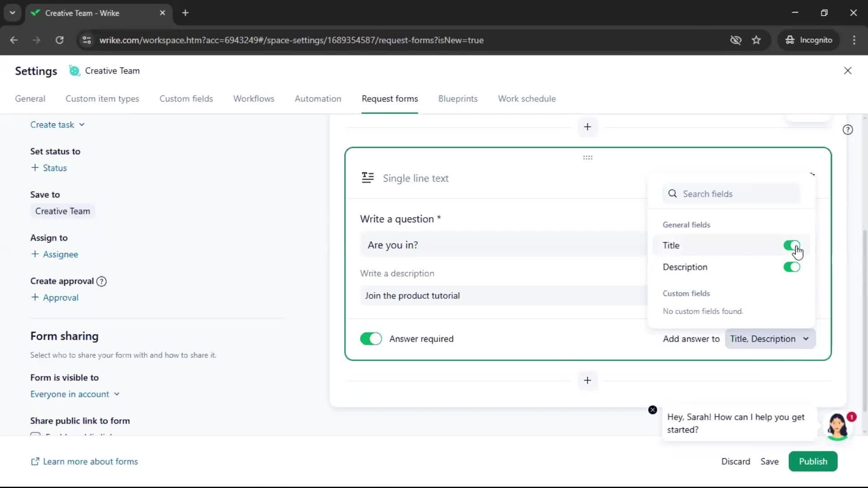The image size is (868, 488).
Task: Switch to the Custom item types tab
Action: [102, 99]
